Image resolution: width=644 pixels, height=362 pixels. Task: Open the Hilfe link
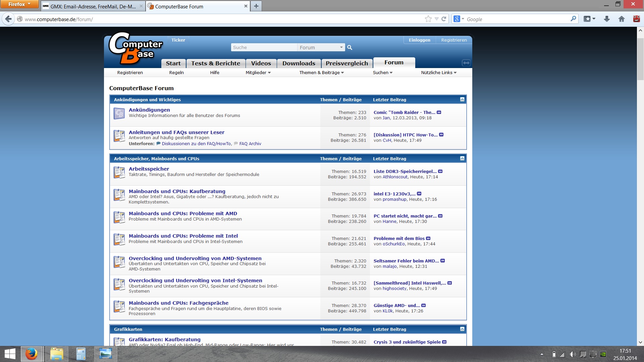pos(215,73)
